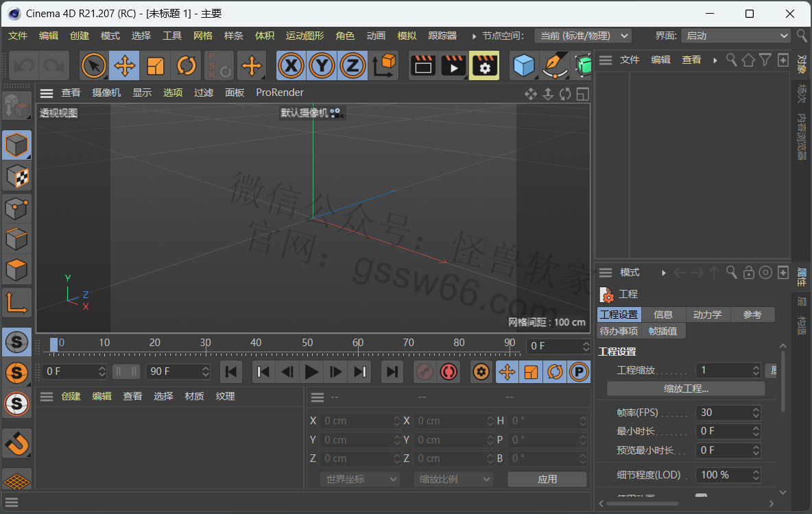Screen dimensions: 812x514
Task: Click the 帧率(FPS) input field
Action: (x=722, y=413)
